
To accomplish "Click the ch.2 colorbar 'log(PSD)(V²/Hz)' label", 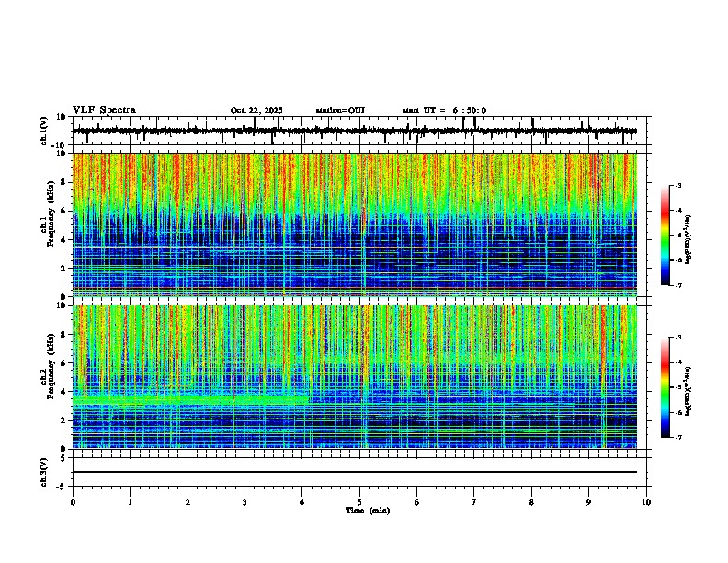I will pyautogui.click(x=688, y=390).
